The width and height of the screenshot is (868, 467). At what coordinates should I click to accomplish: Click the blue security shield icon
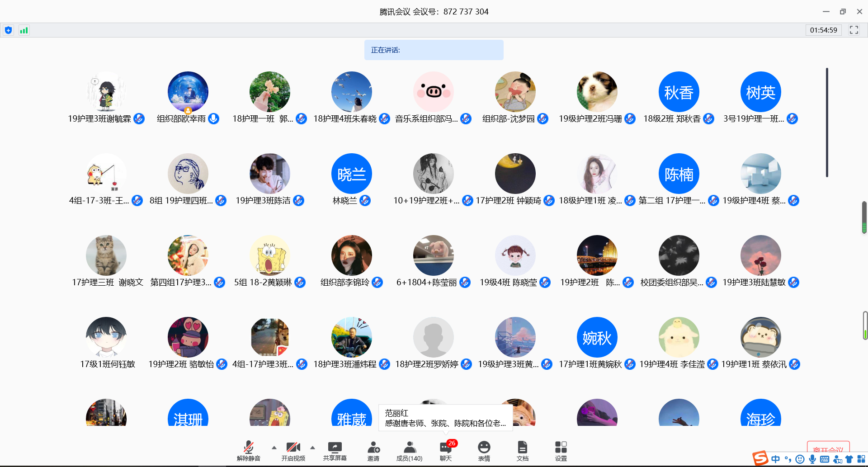8,30
